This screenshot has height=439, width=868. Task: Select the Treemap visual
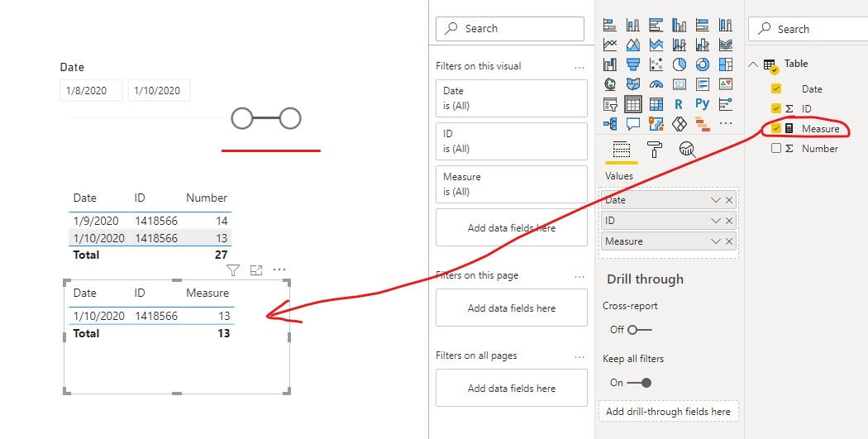coord(726,64)
